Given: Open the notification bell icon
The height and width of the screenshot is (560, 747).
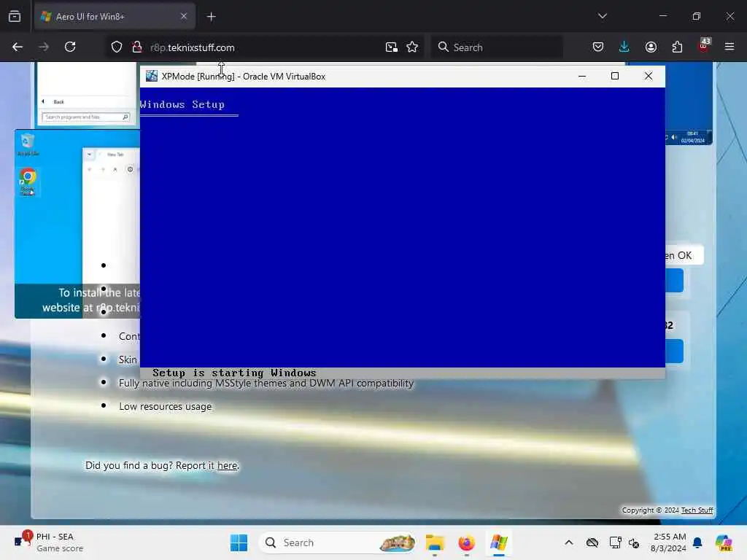Looking at the screenshot, I should (697, 542).
